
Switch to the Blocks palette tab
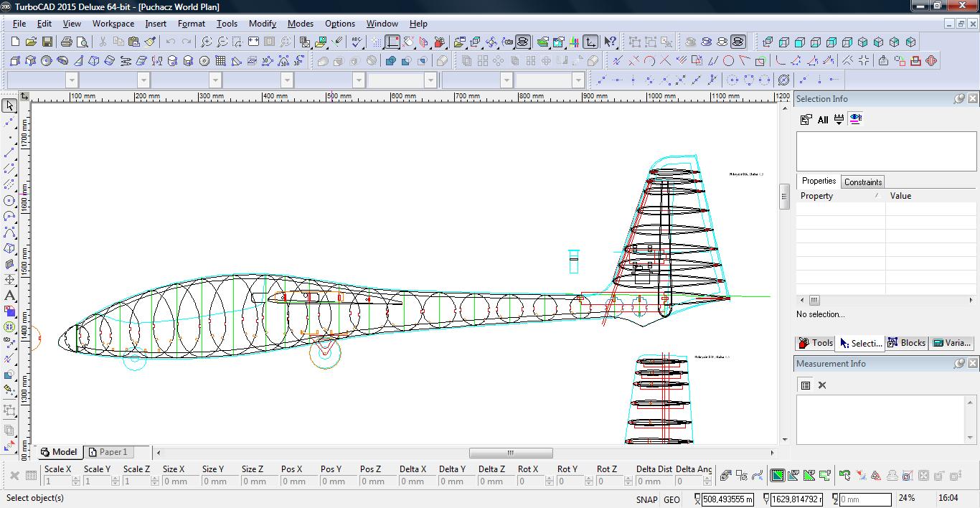(x=906, y=343)
